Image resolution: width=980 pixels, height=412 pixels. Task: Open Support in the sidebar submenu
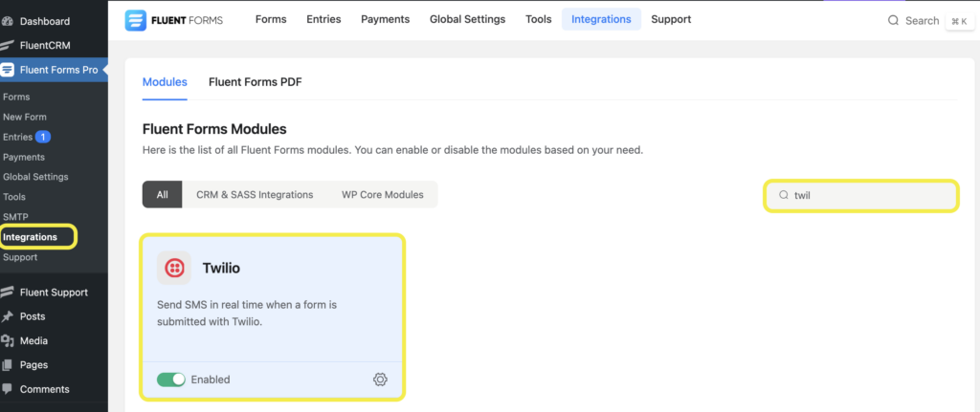click(20, 257)
